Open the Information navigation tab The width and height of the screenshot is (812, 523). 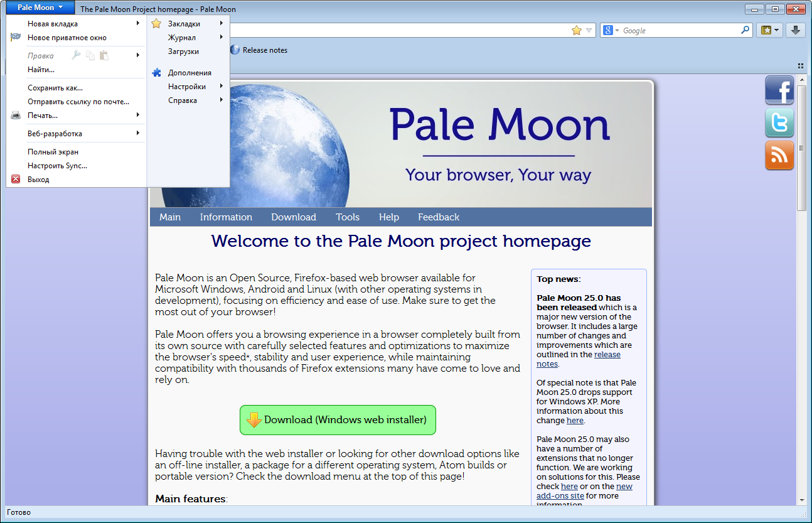pyautogui.click(x=226, y=217)
